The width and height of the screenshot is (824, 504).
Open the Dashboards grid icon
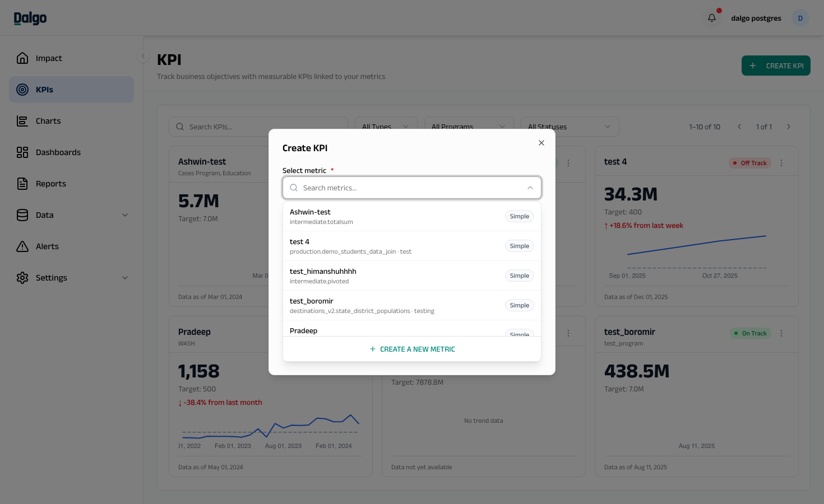[x=22, y=152]
